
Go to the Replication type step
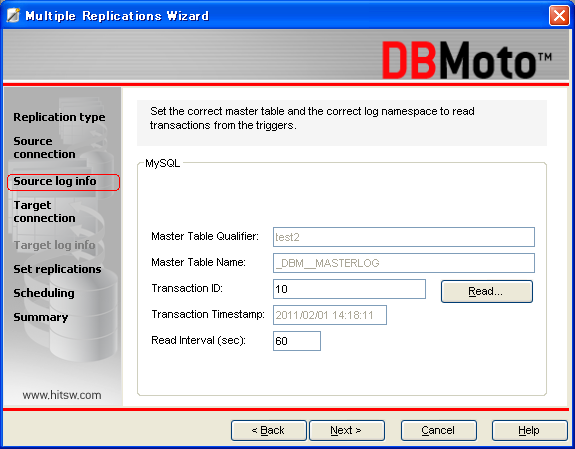(x=59, y=117)
